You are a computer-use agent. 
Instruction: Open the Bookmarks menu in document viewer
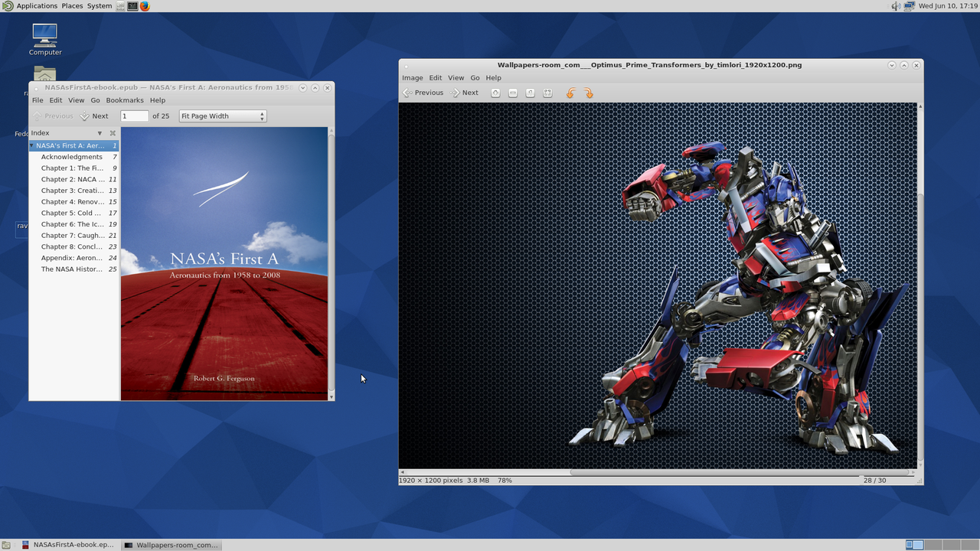[124, 100]
